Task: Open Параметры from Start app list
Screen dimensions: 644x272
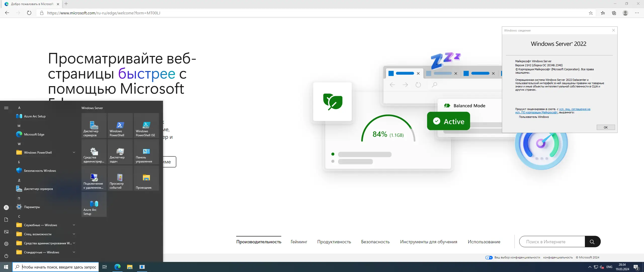Action: pos(32,207)
